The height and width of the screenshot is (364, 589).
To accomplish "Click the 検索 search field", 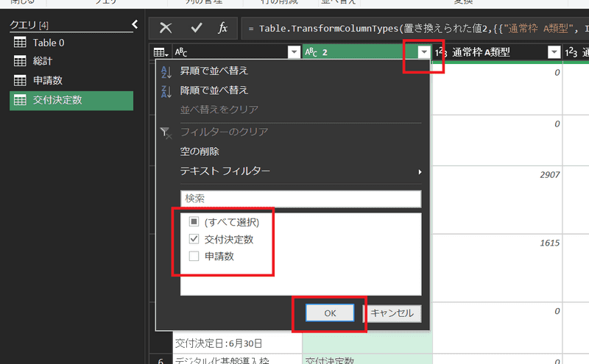I will click(300, 199).
